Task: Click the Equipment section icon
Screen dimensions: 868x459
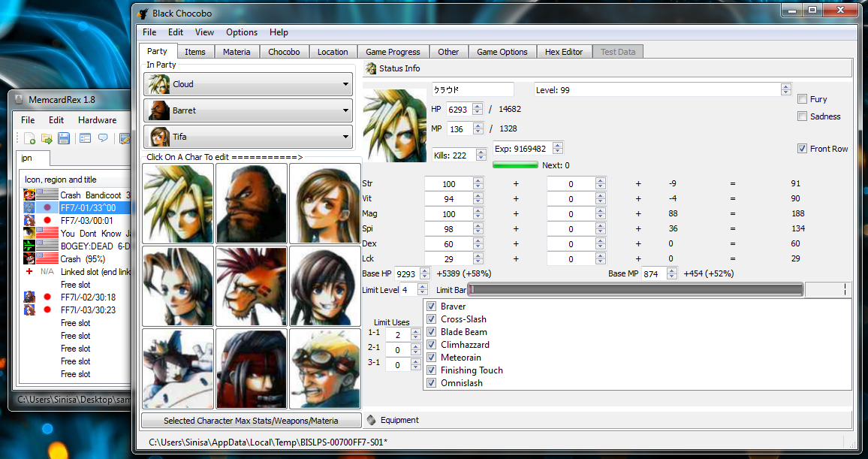Action: [x=372, y=420]
